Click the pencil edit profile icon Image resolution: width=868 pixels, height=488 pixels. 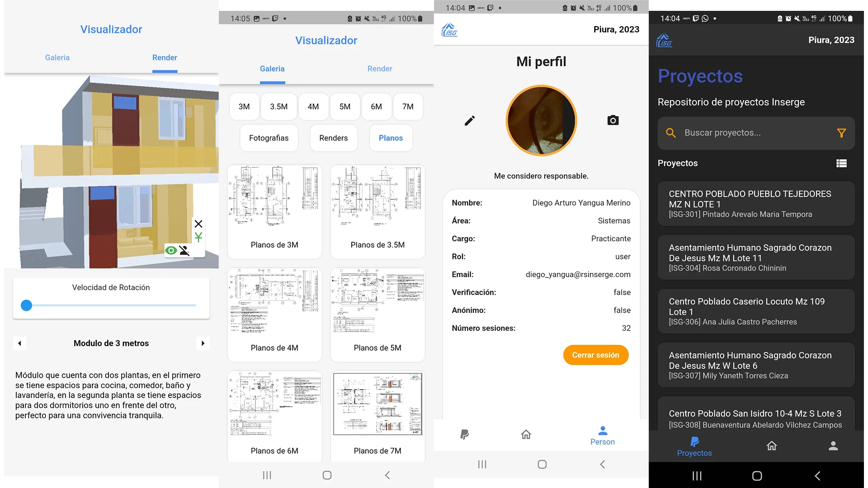[470, 121]
